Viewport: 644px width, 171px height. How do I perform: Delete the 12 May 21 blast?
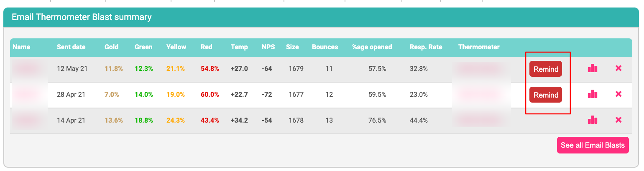618,68
